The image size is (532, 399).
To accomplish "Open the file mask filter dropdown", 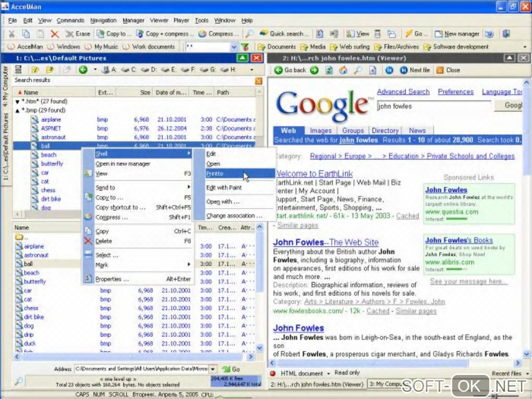I will pos(234,46).
